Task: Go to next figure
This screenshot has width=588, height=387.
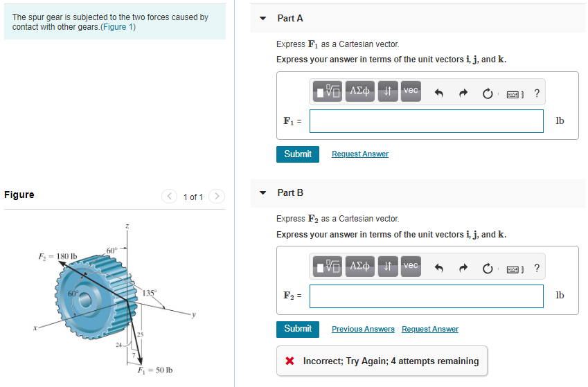Action: [x=217, y=196]
